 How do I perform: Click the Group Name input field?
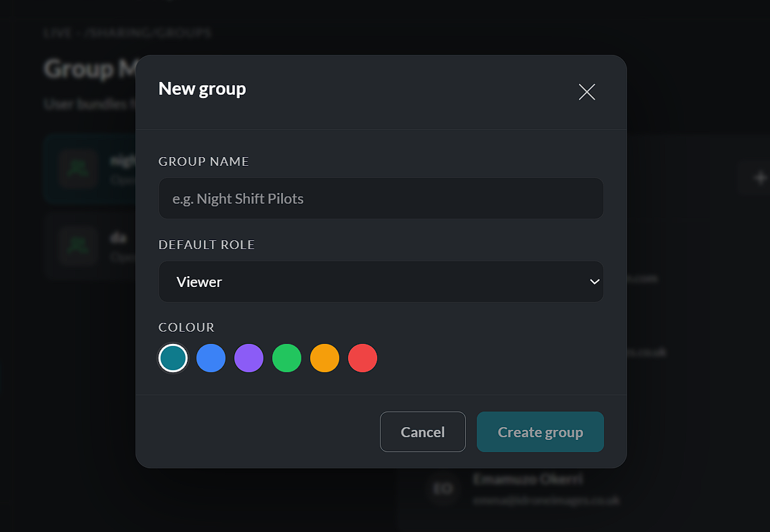[381, 198]
